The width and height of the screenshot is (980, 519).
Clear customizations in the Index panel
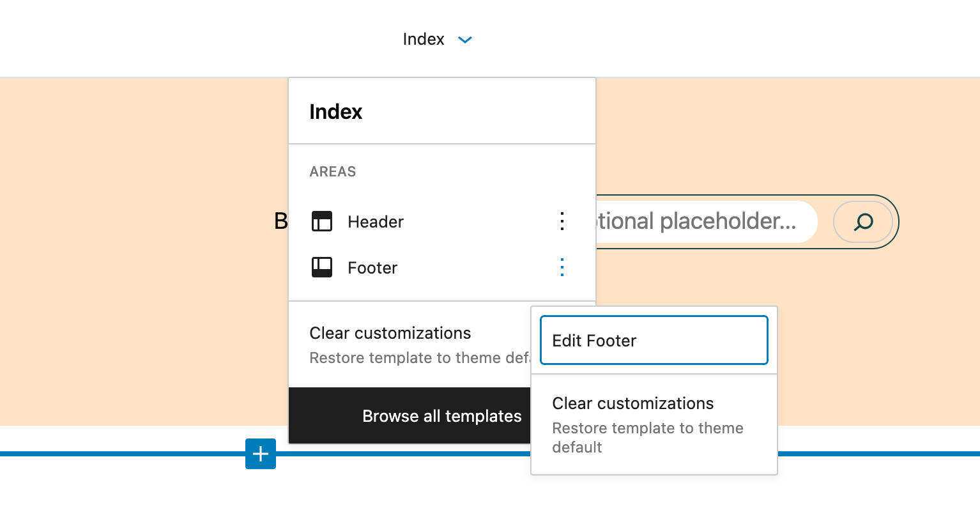pyautogui.click(x=409, y=344)
